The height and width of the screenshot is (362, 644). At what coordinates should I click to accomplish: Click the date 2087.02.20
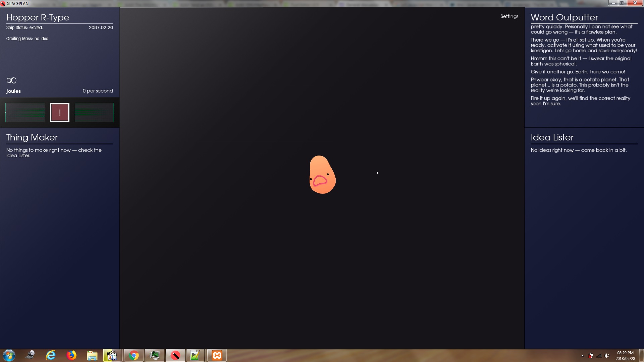click(x=101, y=27)
